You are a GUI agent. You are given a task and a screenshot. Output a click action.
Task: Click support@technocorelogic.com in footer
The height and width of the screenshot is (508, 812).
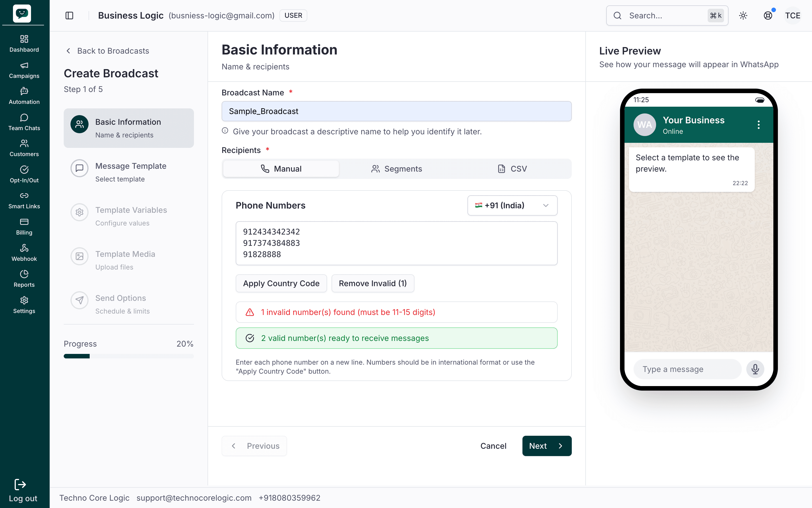(x=194, y=498)
